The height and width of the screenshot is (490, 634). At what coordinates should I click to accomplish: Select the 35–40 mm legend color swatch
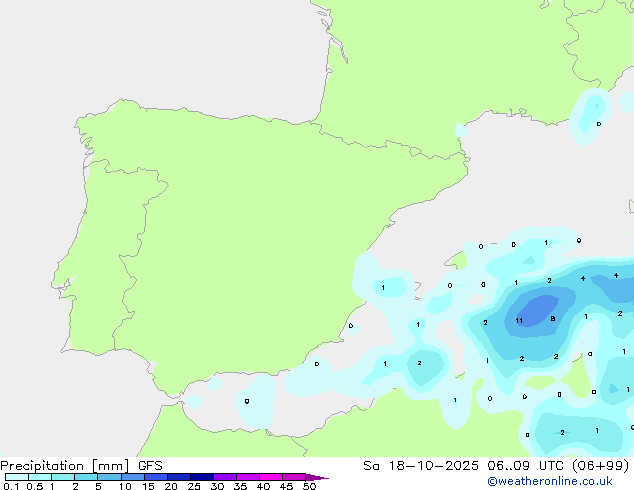pyautogui.click(x=248, y=477)
